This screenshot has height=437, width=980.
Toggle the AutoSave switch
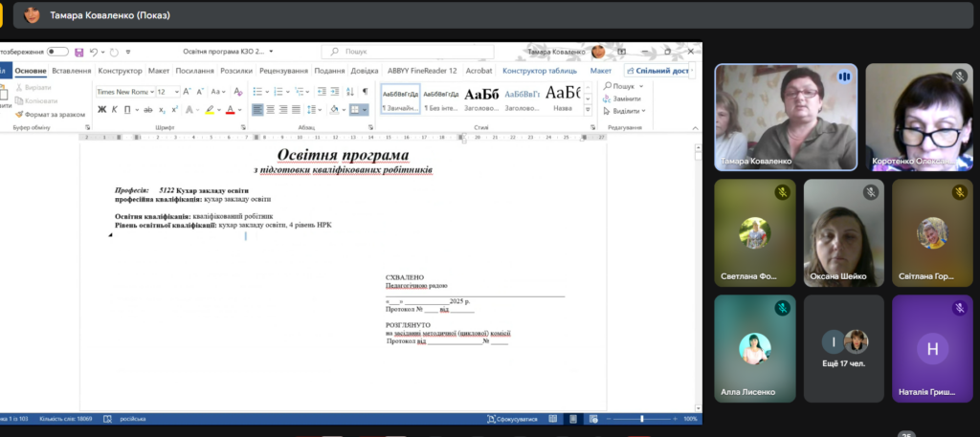tap(56, 52)
